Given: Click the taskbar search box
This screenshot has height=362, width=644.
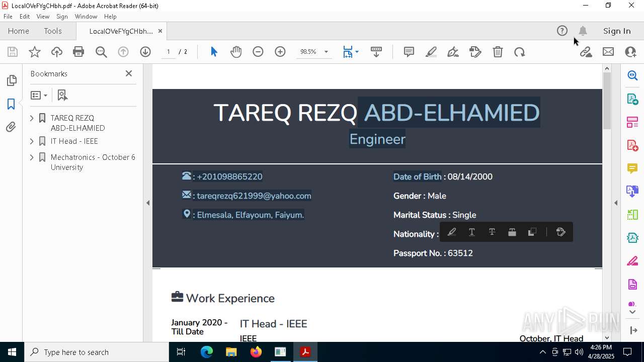Looking at the screenshot, I should click(x=97, y=352).
